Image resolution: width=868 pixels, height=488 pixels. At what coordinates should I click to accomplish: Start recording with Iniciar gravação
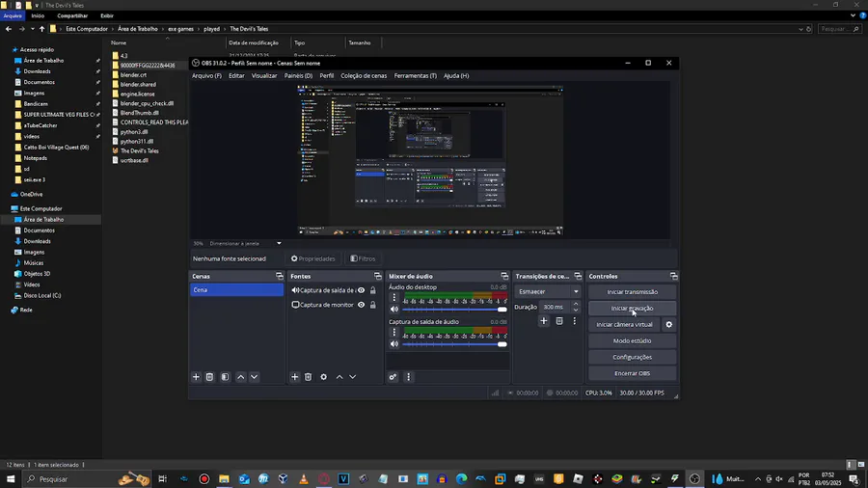[x=632, y=309]
